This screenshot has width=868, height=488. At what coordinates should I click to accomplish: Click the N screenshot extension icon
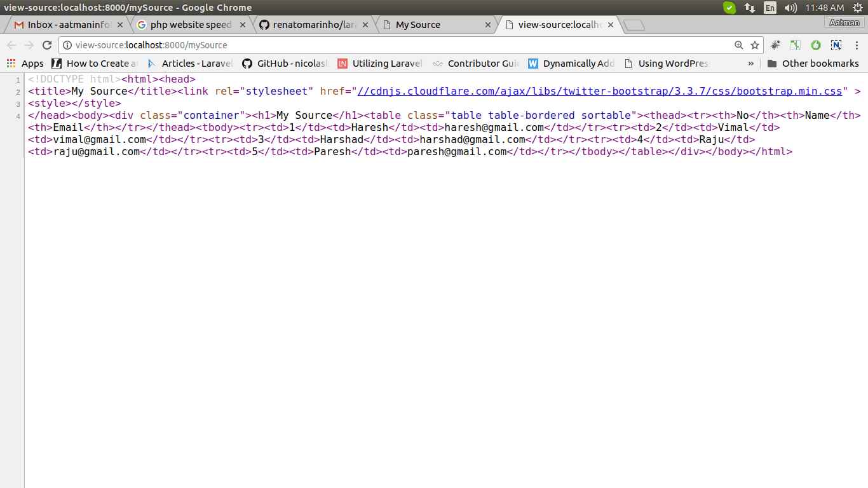836,45
